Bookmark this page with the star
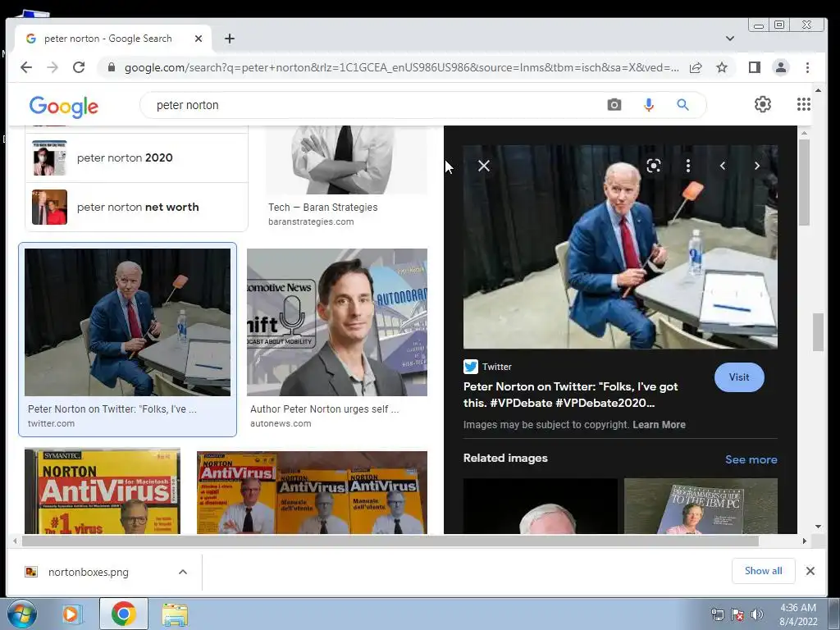Screen dimensions: 840x630 tap(722, 67)
